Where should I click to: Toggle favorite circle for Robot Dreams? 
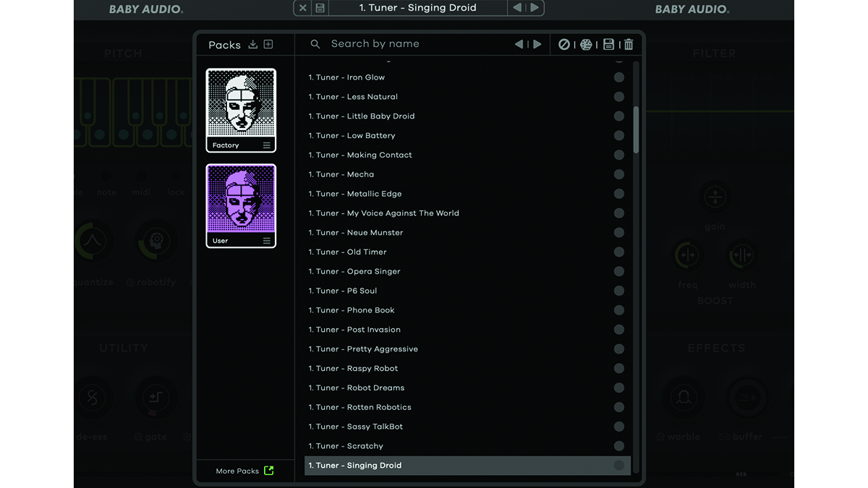pyautogui.click(x=619, y=388)
